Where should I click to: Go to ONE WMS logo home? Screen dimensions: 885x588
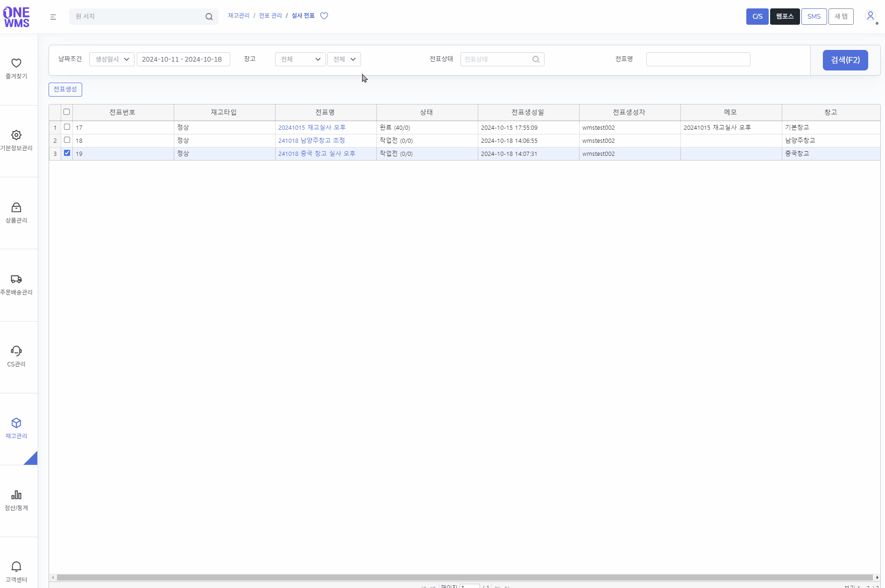coord(16,17)
